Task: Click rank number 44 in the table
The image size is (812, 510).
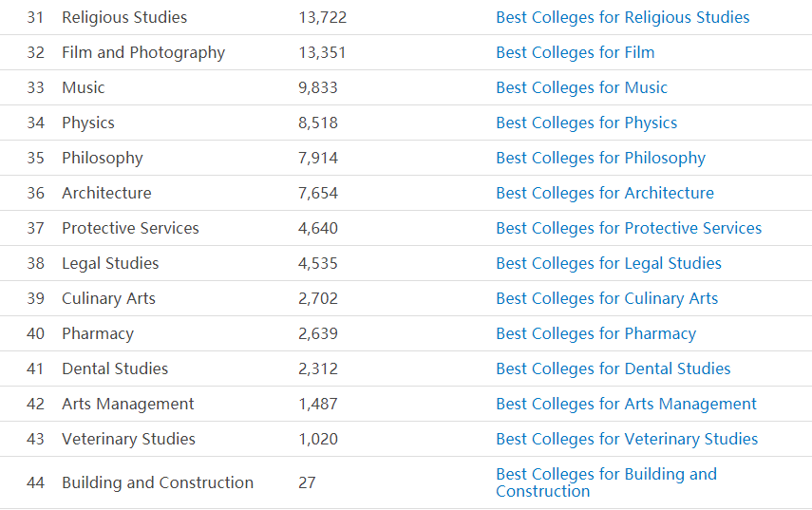Action: 36,482
